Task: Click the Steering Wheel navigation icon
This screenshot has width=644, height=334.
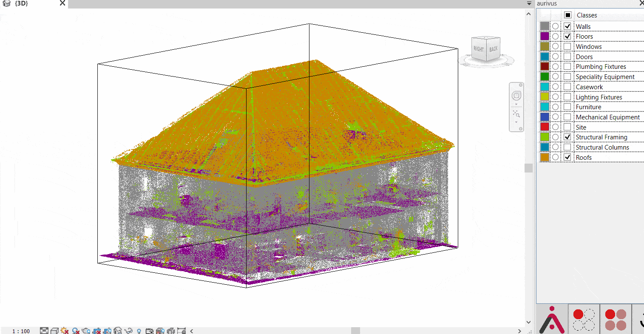Action: pos(516,96)
